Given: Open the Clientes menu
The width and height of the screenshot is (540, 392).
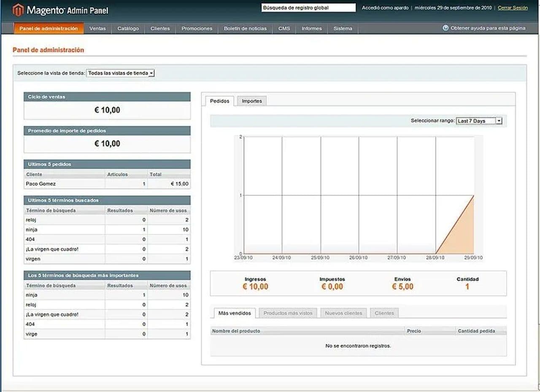Looking at the screenshot, I should (160, 28).
